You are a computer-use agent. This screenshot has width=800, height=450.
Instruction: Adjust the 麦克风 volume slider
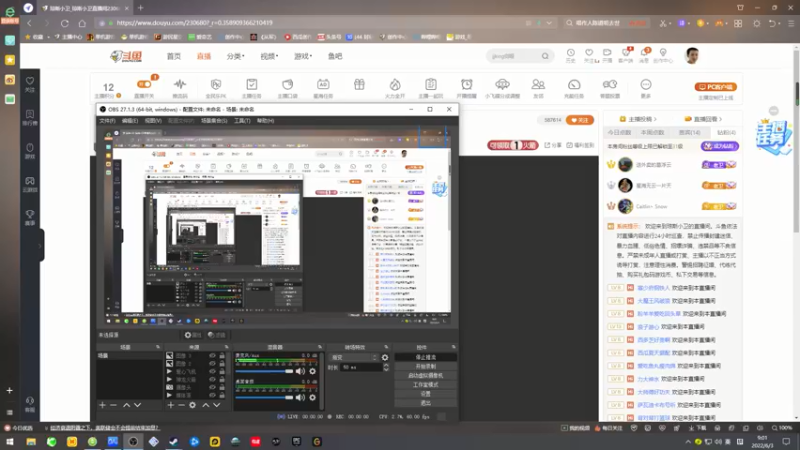click(264, 371)
